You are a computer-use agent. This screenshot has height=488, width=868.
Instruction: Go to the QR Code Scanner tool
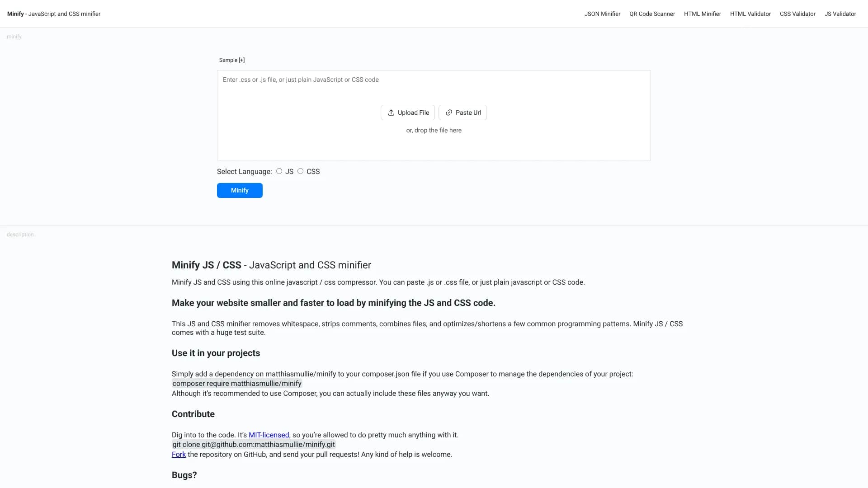click(x=652, y=14)
